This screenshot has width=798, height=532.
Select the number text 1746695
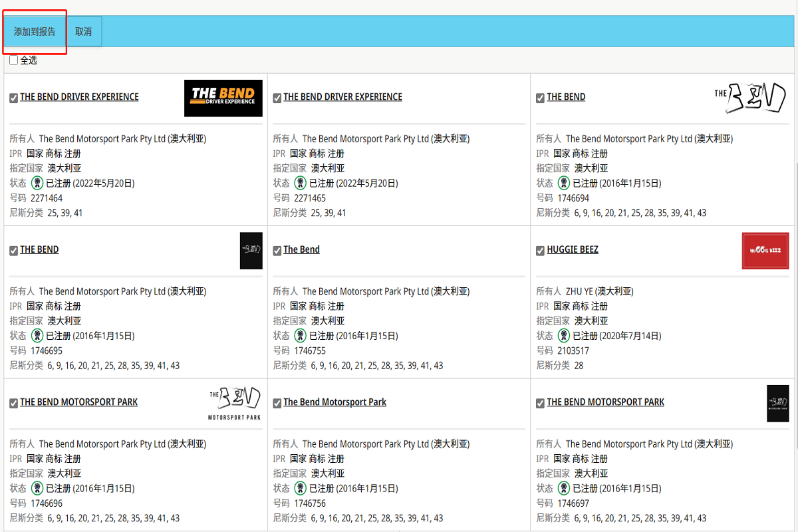(47, 350)
